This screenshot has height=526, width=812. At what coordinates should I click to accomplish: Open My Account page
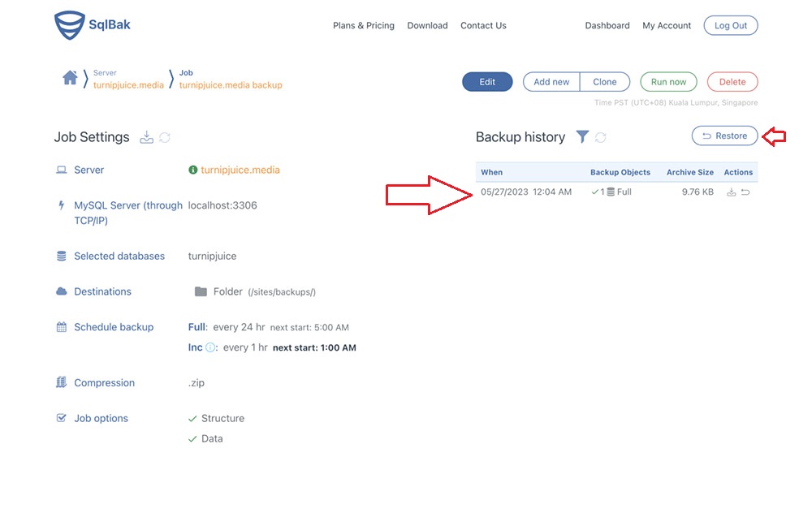pyautogui.click(x=667, y=25)
